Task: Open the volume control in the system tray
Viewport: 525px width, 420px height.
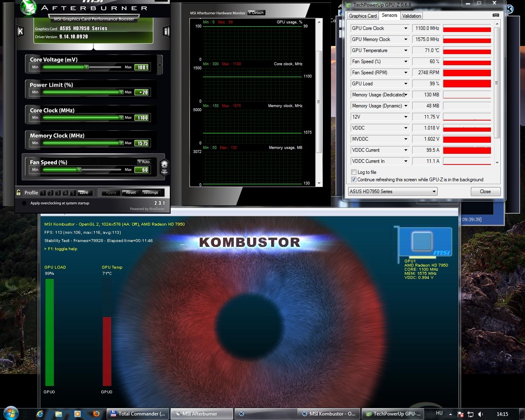Action: [x=480, y=414]
